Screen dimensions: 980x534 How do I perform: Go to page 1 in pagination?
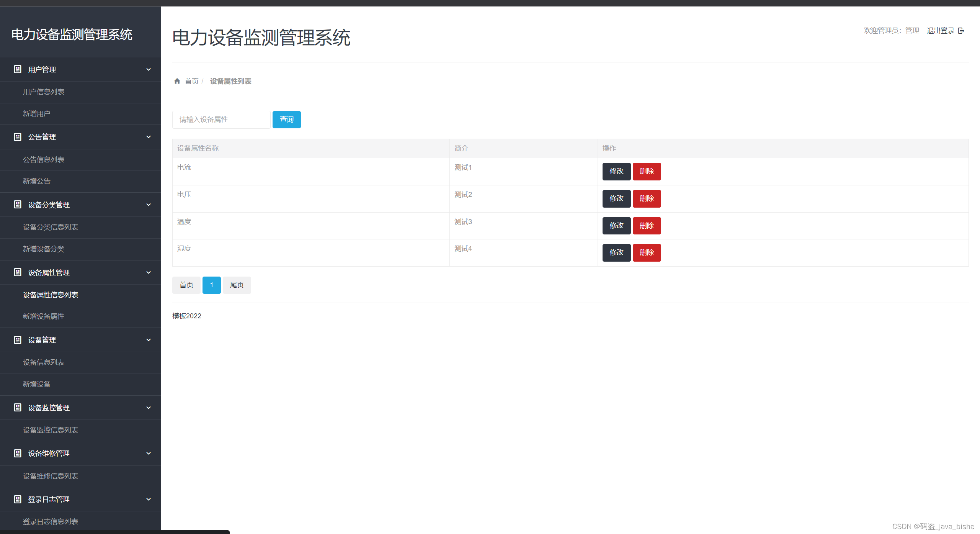click(x=211, y=285)
